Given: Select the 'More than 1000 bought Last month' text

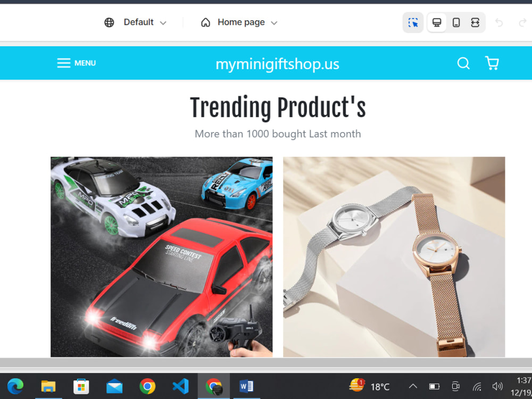Looking at the screenshot, I should tap(278, 134).
